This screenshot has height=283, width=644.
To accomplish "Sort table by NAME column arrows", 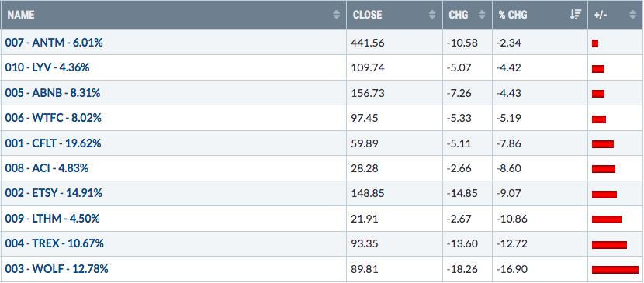I will [x=337, y=15].
